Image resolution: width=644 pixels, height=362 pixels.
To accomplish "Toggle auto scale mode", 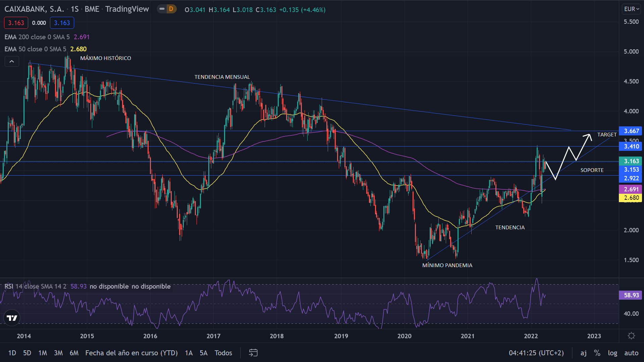I will point(631,353).
